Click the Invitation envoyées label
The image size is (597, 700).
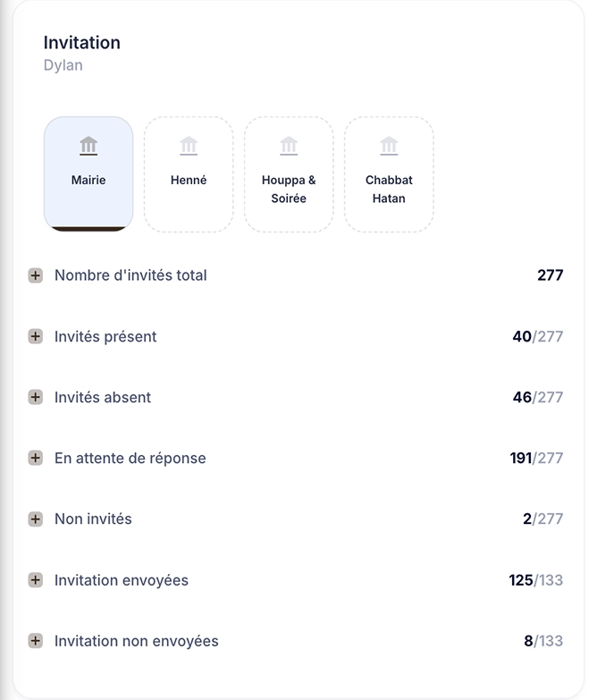click(122, 580)
